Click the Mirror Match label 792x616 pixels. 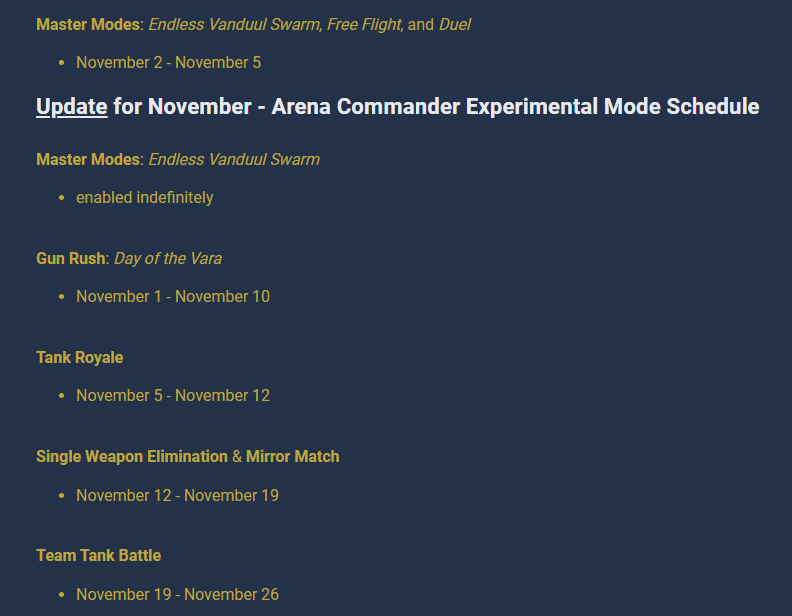click(x=293, y=456)
